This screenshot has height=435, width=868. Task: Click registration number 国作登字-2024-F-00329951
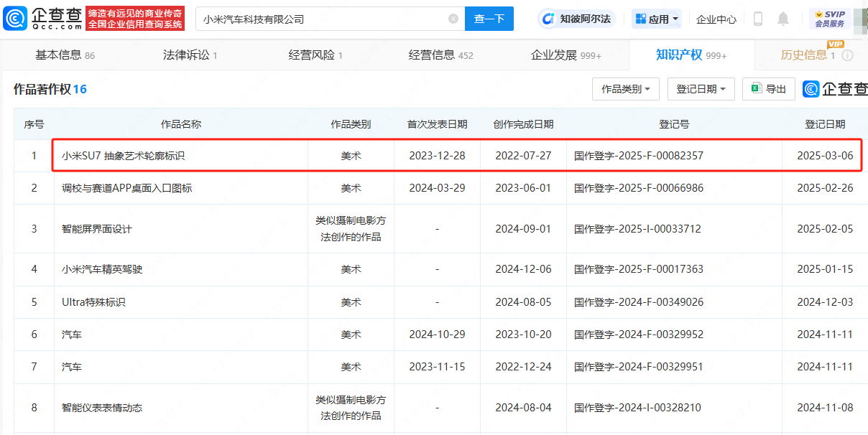click(x=639, y=367)
